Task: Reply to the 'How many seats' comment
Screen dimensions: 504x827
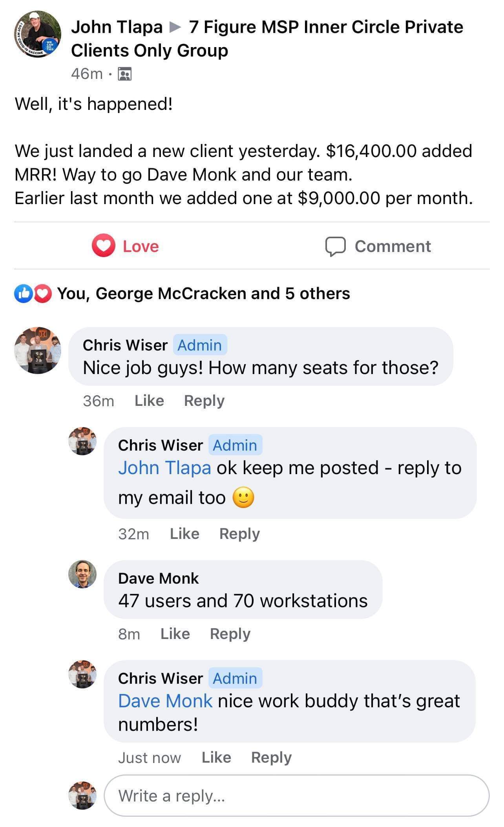Action: point(204,401)
